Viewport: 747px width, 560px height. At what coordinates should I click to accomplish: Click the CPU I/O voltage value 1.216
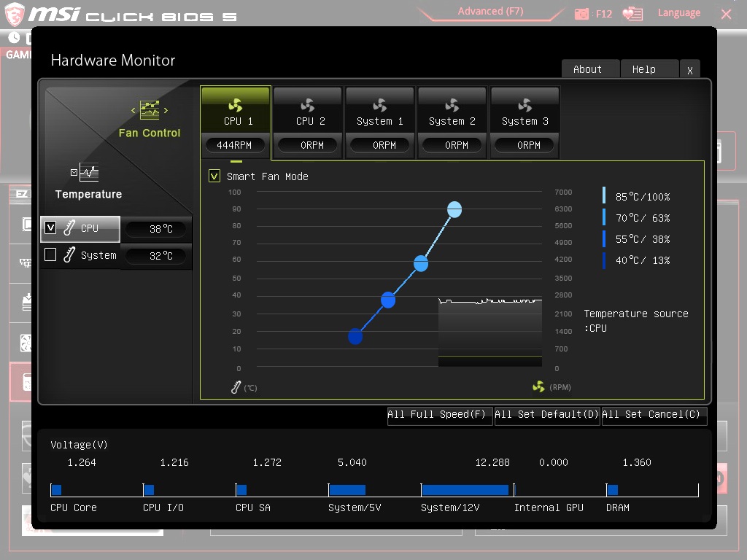[x=174, y=462]
